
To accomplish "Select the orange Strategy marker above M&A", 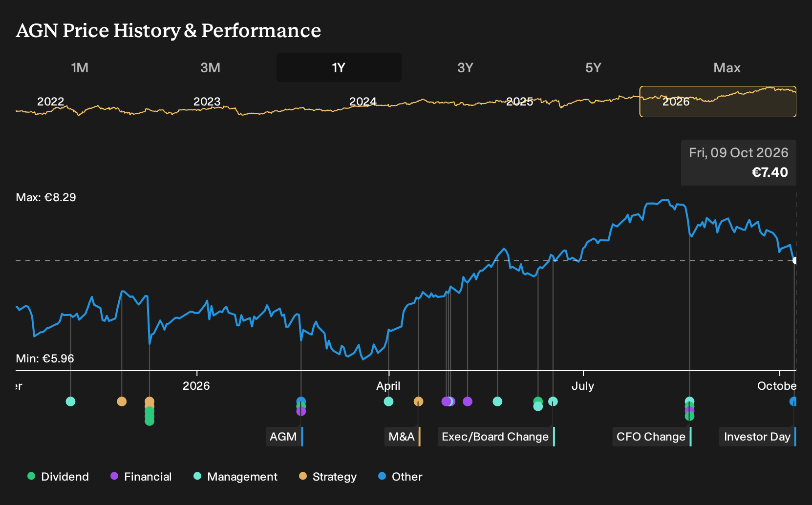I will 418,401.
